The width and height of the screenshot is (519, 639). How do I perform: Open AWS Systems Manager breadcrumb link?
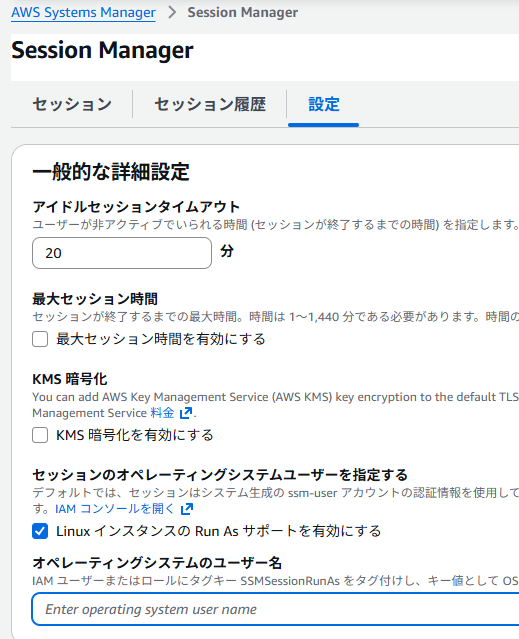click(84, 13)
